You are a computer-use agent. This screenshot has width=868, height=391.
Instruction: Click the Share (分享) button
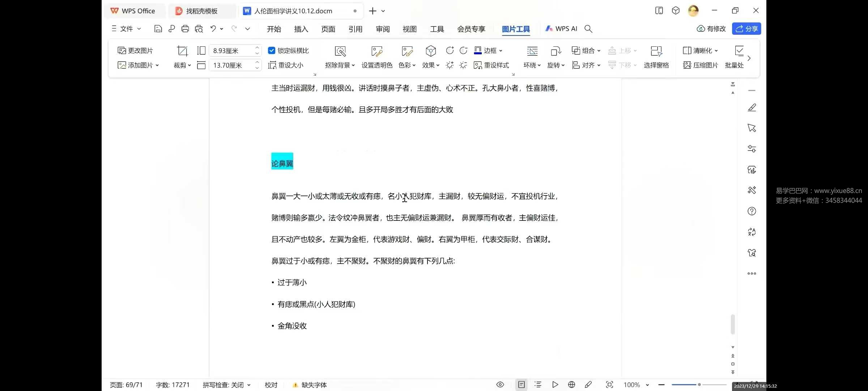(x=746, y=29)
